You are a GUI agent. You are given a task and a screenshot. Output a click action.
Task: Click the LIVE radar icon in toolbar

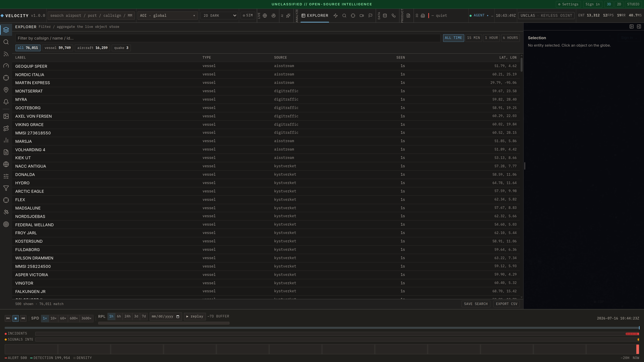tap(274, 15)
